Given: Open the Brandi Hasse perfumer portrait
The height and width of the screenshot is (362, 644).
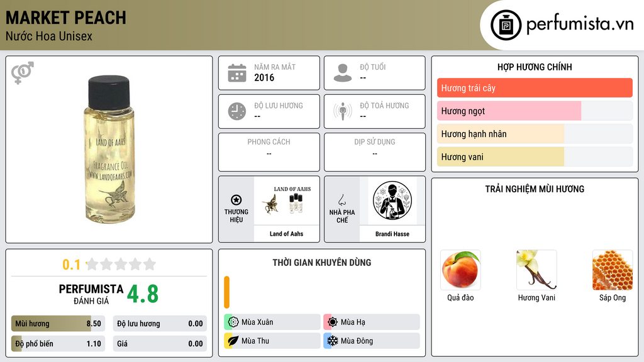Looking at the screenshot, I should (x=392, y=200).
